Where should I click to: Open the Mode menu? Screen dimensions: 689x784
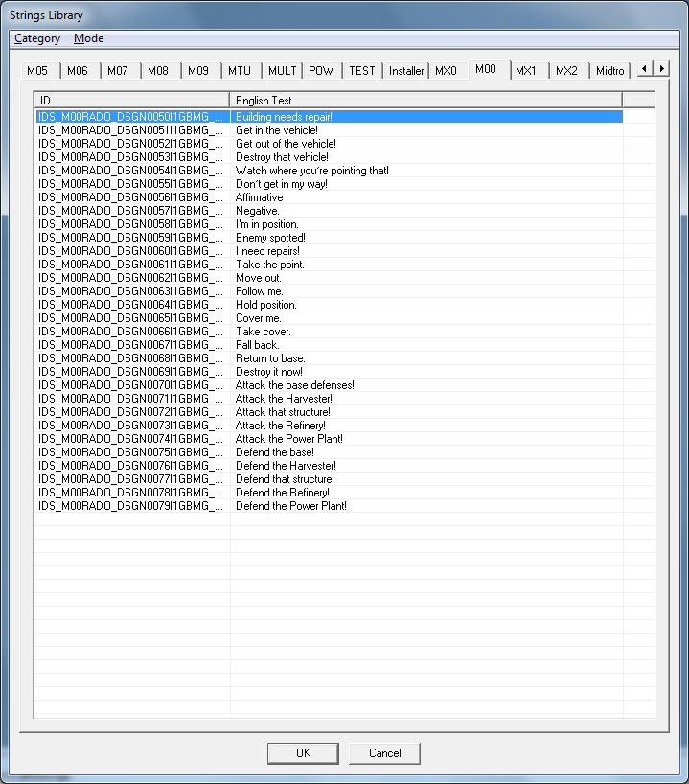[88, 38]
